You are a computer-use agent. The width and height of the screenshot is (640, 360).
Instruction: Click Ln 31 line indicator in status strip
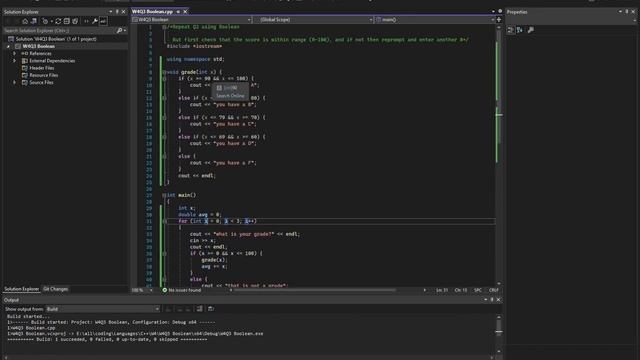coord(442,290)
